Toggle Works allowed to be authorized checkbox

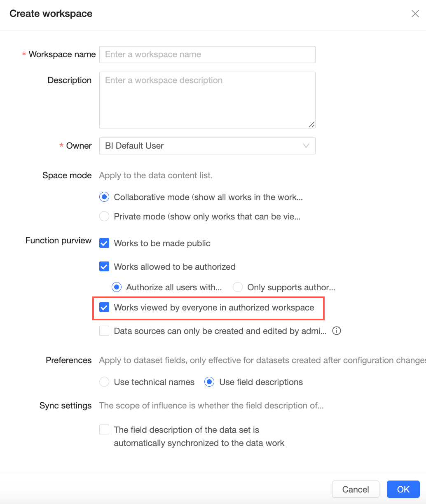point(105,266)
